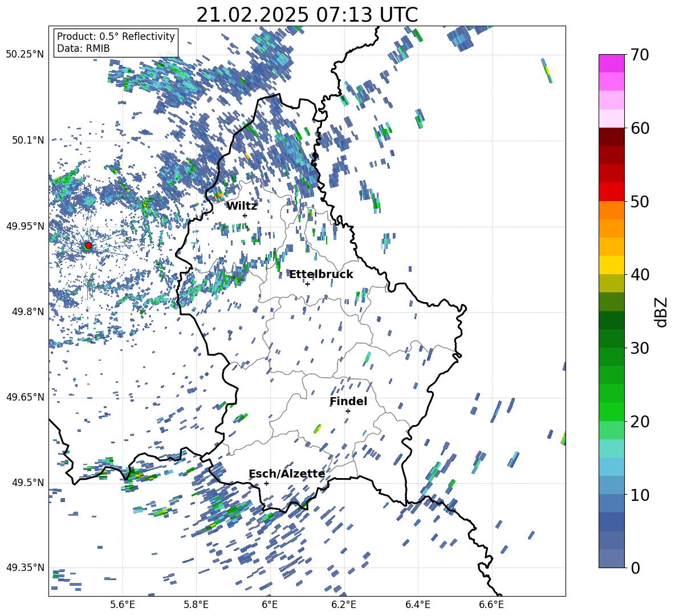Click the Findel station cross marker

pos(348,411)
